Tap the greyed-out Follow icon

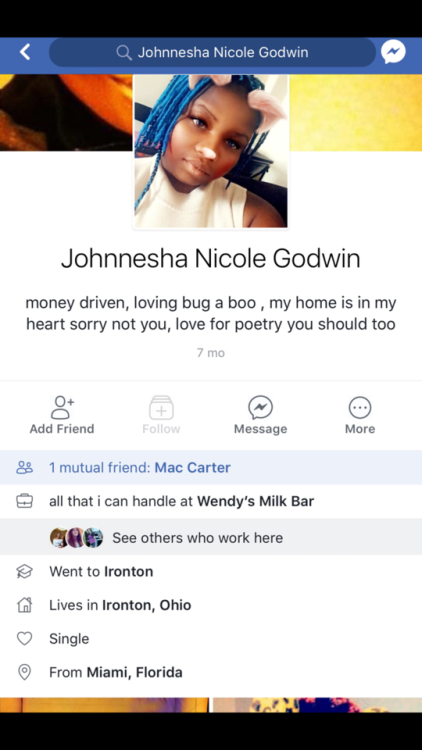tap(161, 408)
